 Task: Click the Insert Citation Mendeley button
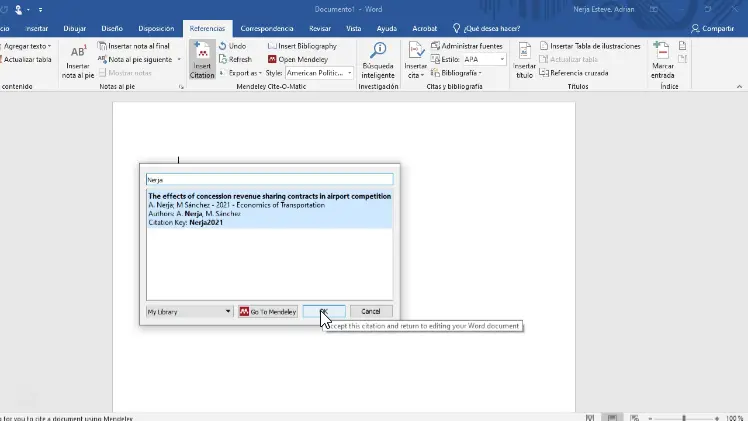(202, 60)
